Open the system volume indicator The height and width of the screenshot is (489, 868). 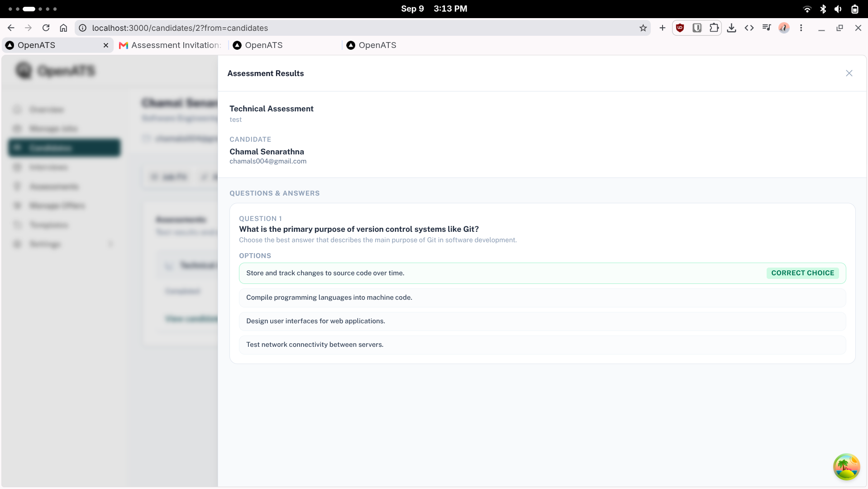pyautogui.click(x=838, y=9)
